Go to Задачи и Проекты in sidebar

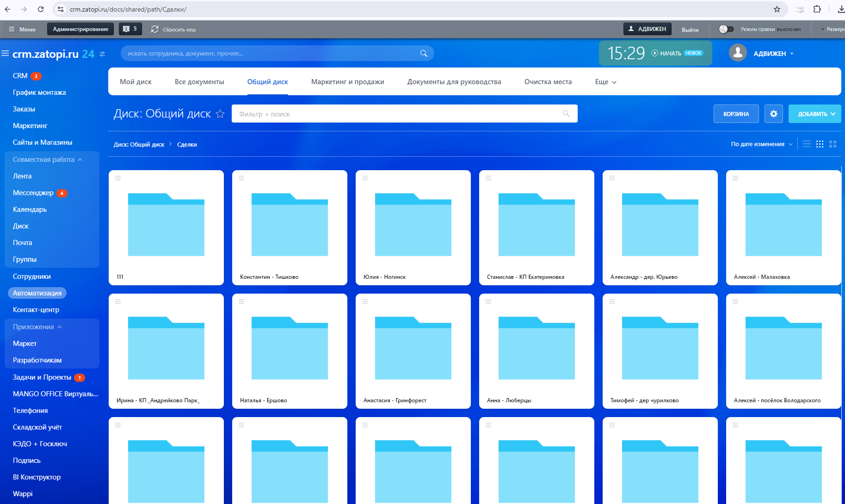click(x=42, y=377)
